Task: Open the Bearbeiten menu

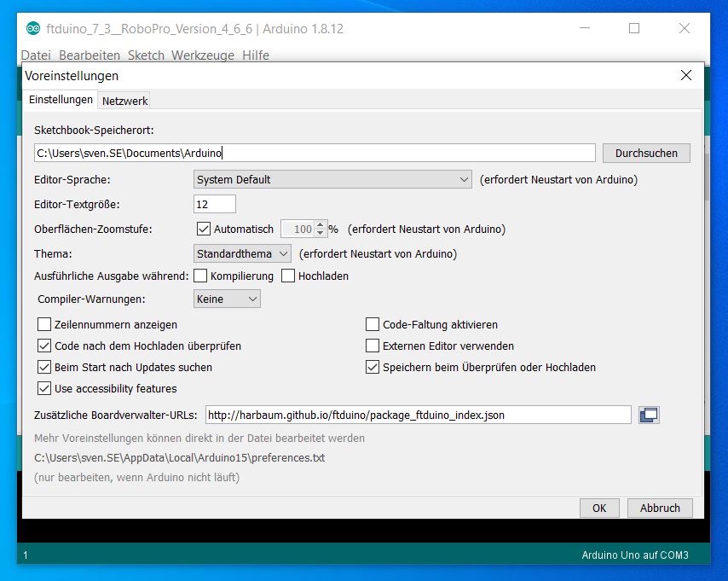Action: [x=90, y=55]
